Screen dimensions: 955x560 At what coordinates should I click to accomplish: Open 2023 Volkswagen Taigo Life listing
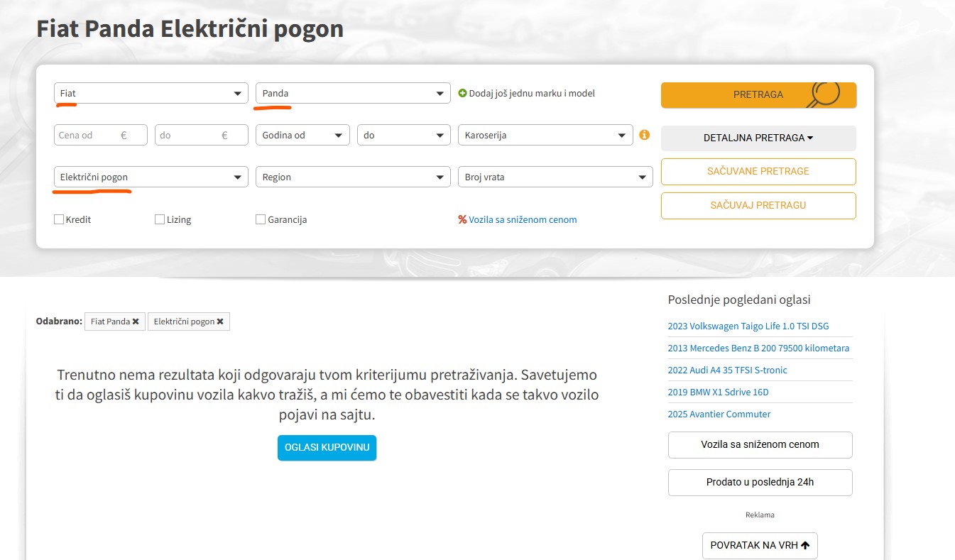[748, 326]
